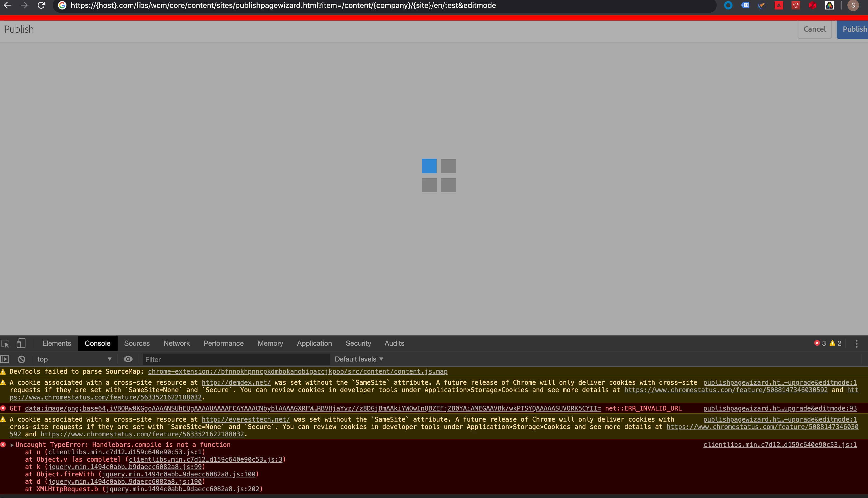Open DevTools three-dot customize menu
868x498 pixels.
(856, 343)
